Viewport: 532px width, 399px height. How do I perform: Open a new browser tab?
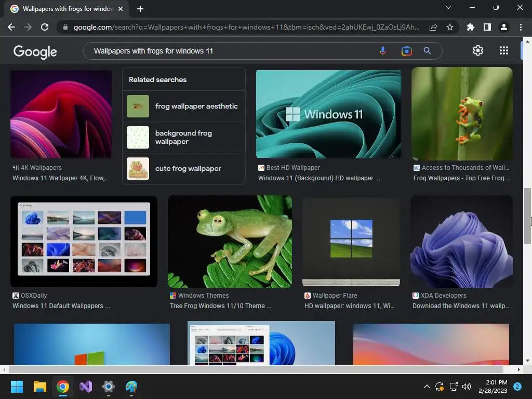tap(140, 9)
